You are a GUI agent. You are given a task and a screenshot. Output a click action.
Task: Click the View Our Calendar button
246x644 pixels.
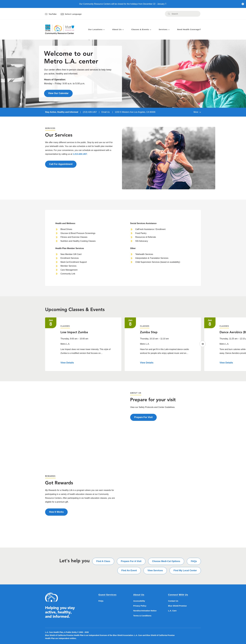click(x=58, y=93)
